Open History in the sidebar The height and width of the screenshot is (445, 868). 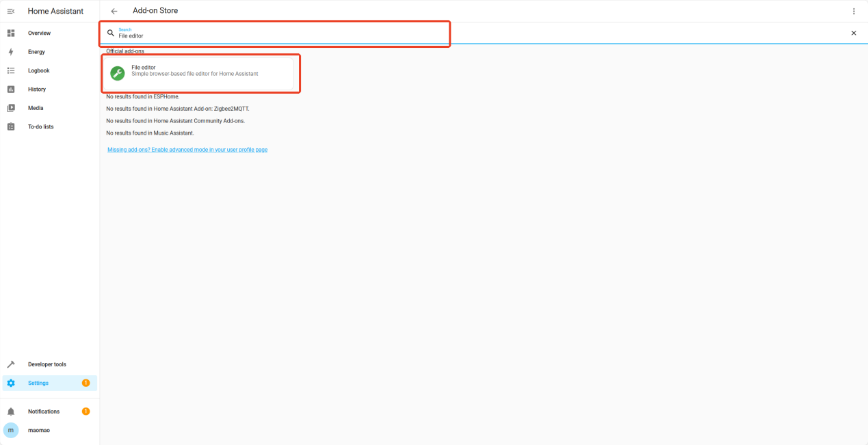[x=50, y=90]
